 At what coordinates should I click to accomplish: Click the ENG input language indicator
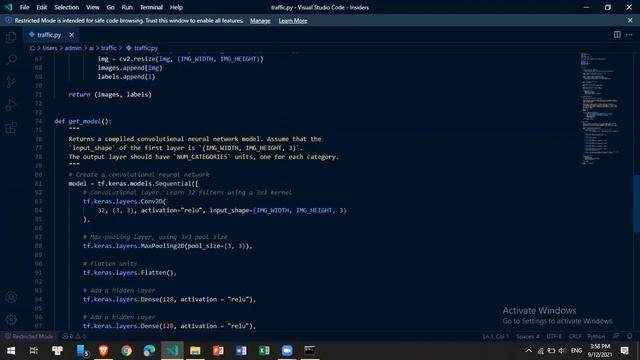[576, 351]
